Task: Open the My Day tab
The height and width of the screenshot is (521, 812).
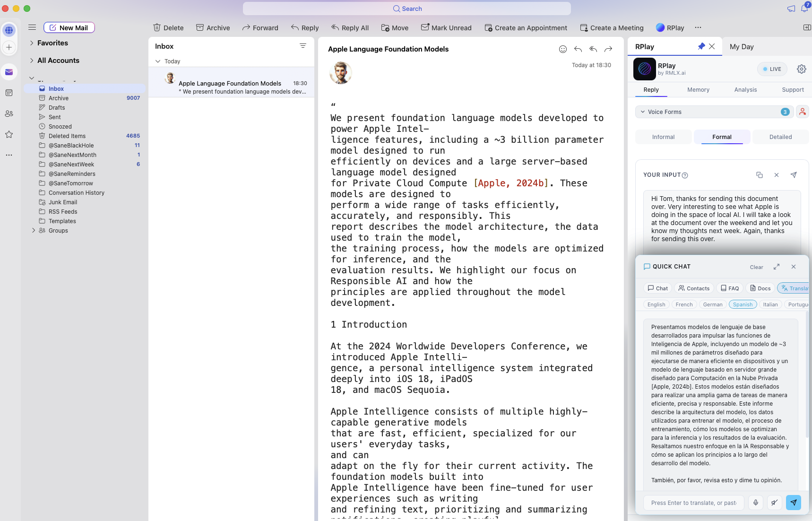Action: click(742, 46)
